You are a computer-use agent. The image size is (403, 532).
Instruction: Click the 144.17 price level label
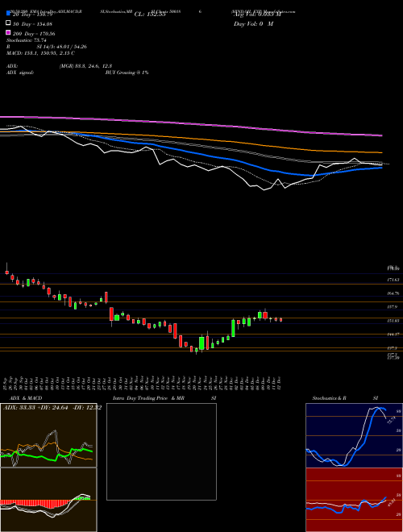point(393,335)
